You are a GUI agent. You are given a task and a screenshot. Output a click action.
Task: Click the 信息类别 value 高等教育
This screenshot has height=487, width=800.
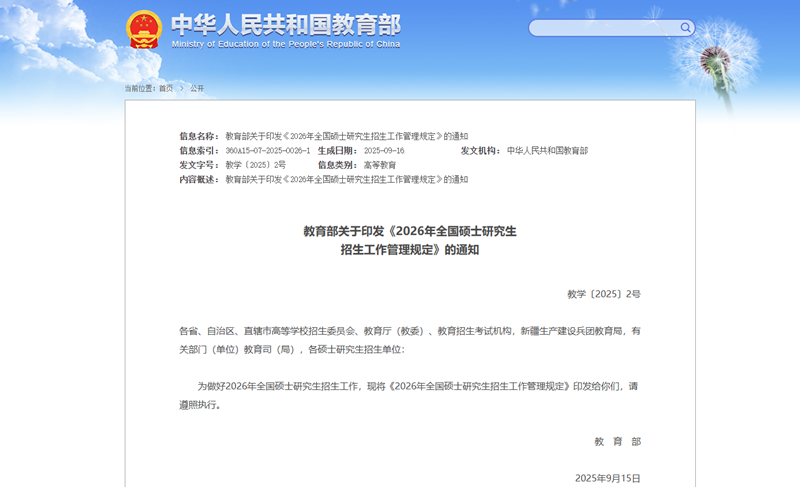[x=380, y=165]
